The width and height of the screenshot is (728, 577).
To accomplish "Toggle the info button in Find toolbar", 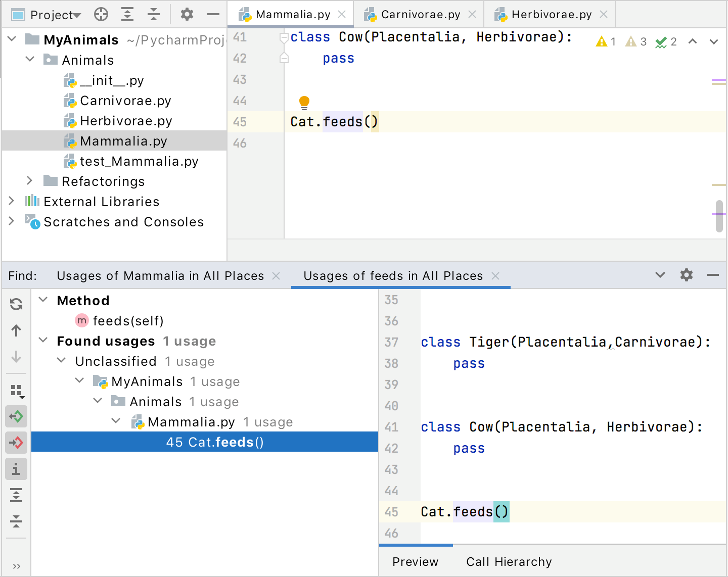I will point(16,469).
